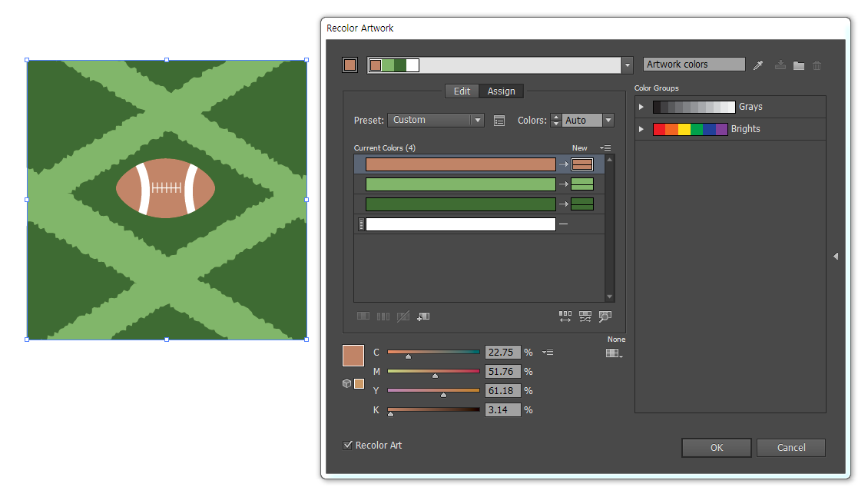
Task: Expand the Grays color group
Action: pyautogui.click(x=641, y=107)
